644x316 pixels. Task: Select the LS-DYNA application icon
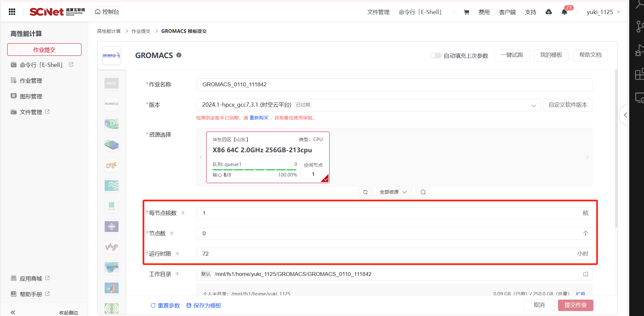[x=112, y=206]
